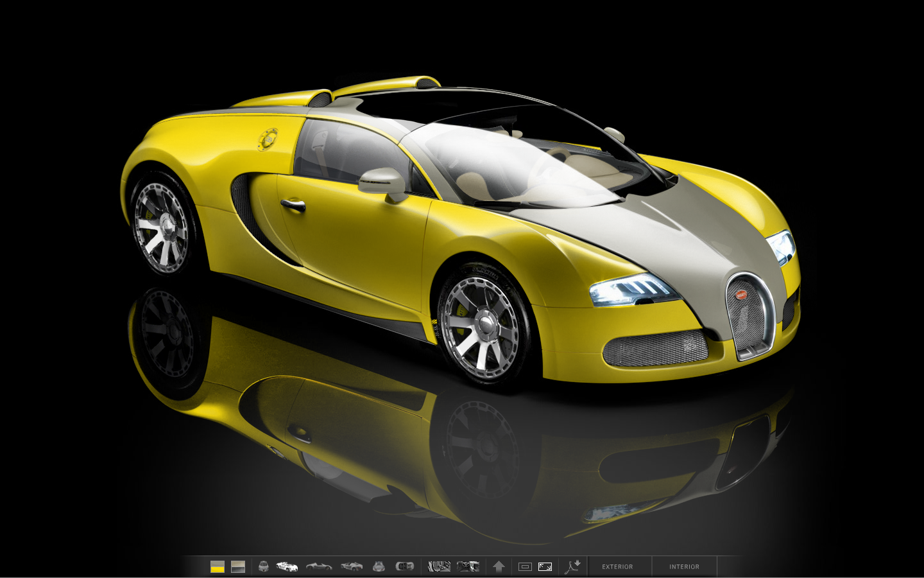Open the second interior detail thumbnail

pyautogui.click(x=468, y=566)
